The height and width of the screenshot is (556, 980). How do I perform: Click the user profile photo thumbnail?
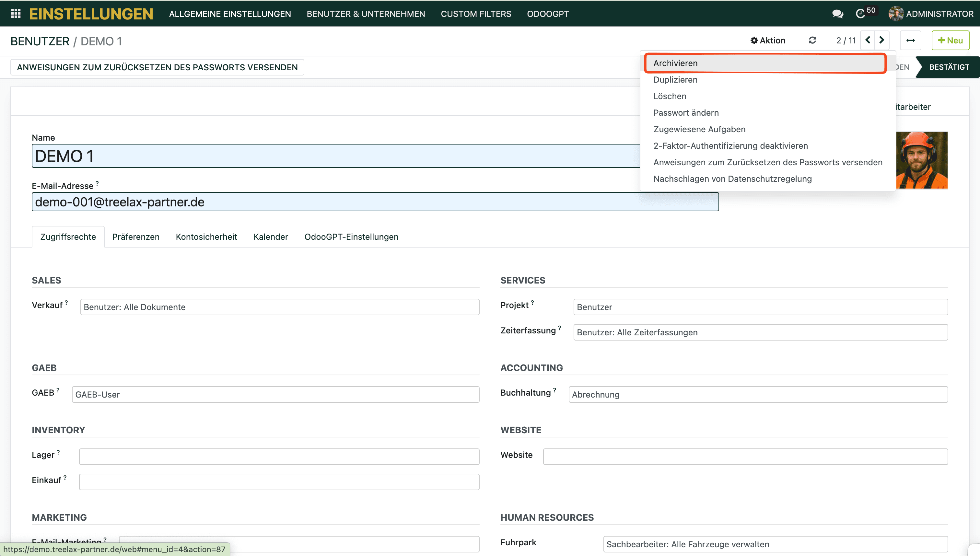[922, 160]
